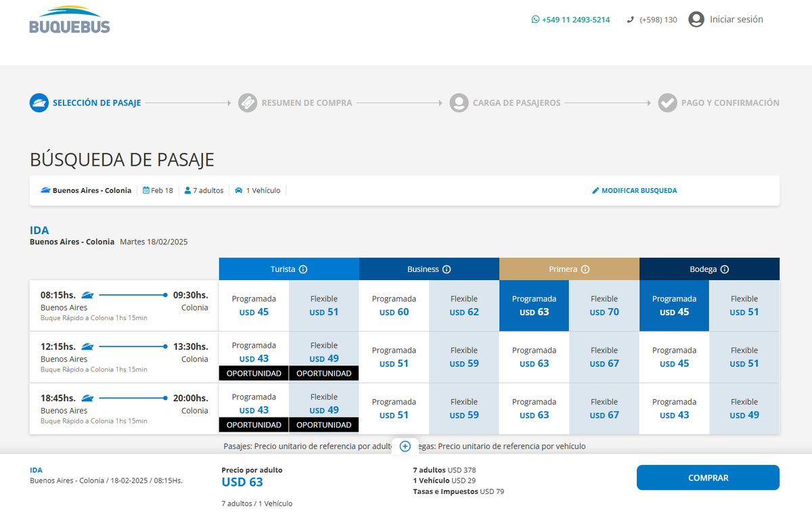812x517 pixels.
Task: Go to the Carga de Pasajeros step
Action: (x=517, y=103)
